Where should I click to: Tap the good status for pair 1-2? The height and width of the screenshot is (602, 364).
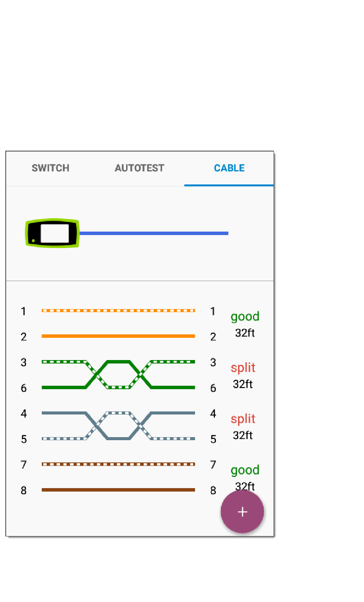pos(245,316)
